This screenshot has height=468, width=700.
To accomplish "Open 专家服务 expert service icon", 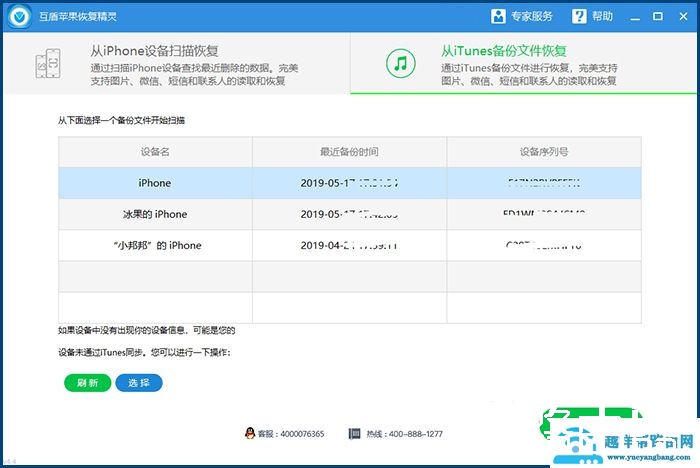I will (x=498, y=17).
